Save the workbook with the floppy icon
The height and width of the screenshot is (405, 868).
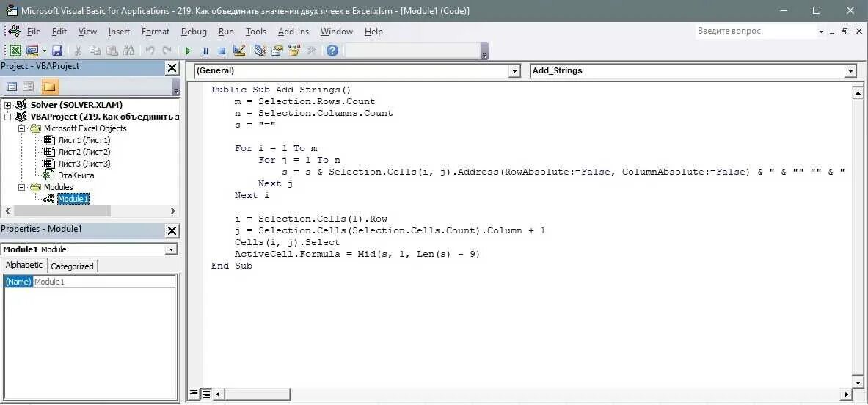coord(57,51)
